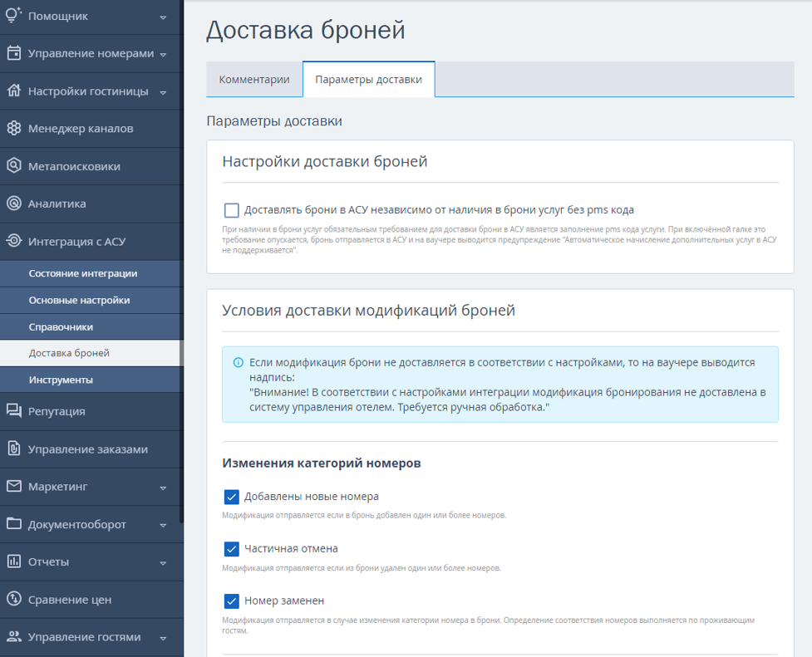This screenshot has height=657, width=812.
Task: Expand the Документооборот section arrow
Action: (163, 526)
